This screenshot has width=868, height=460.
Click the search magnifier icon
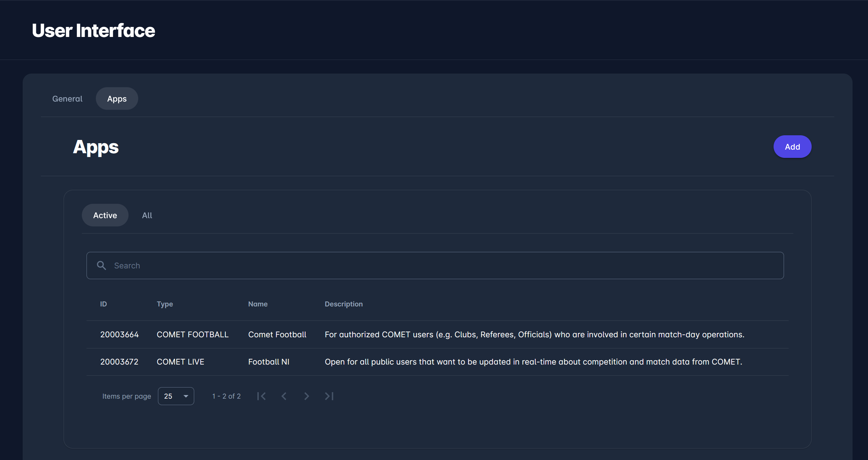tap(102, 266)
